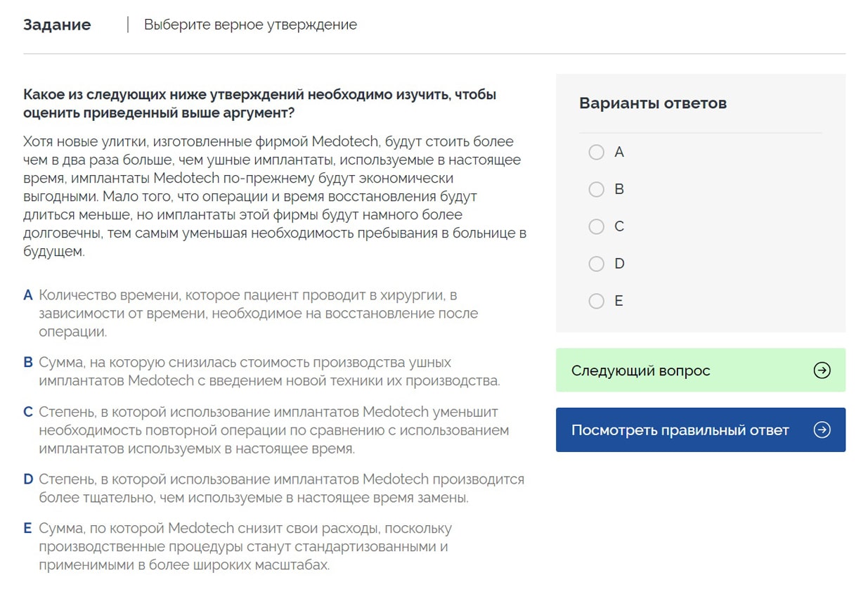
Task: Select radio button E in Варианты ответов
Action: tap(596, 301)
